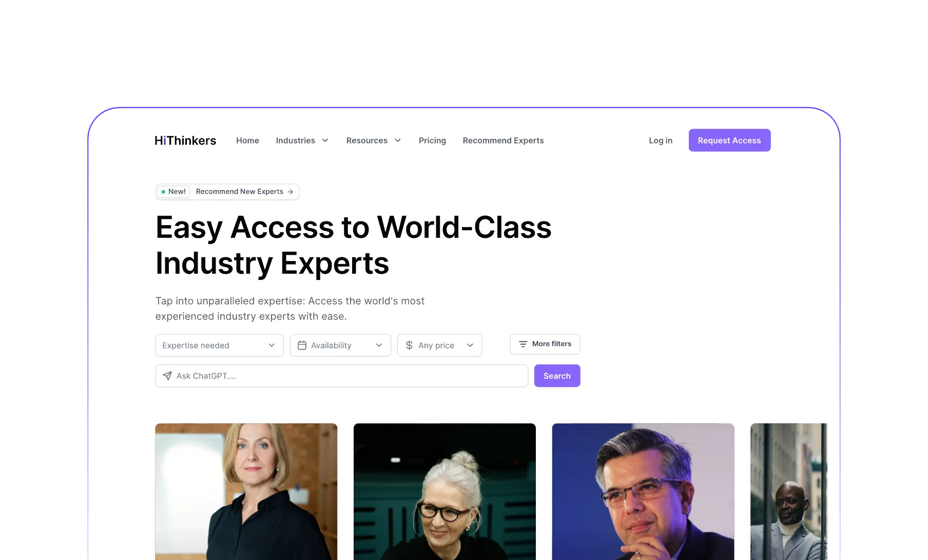Click the green dot New! badge
This screenshot has width=928, height=560.
pyautogui.click(x=173, y=192)
